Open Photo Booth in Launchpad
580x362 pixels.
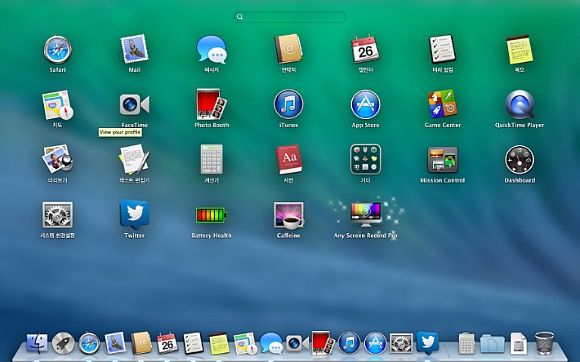point(211,104)
